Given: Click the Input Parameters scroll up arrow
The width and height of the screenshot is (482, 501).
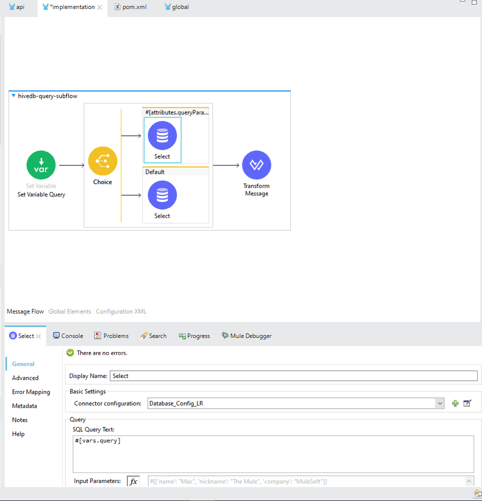Looking at the screenshot, I should coord(469,481).
